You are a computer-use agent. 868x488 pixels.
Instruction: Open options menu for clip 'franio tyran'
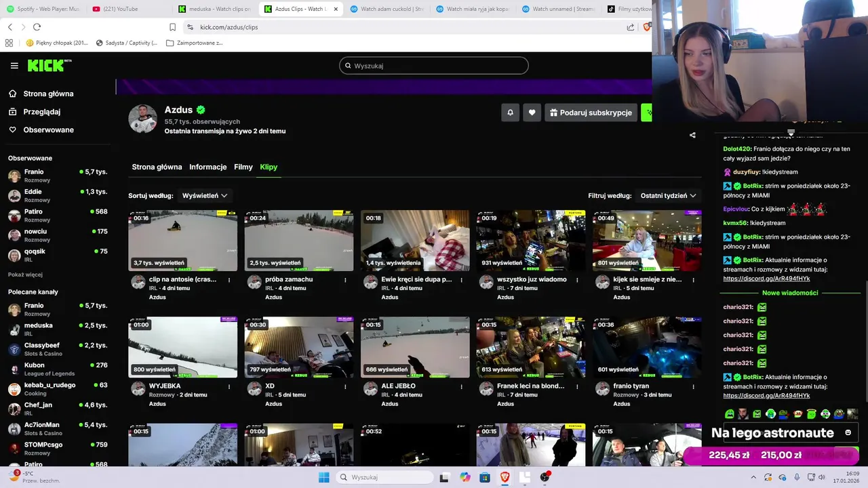pyautogui.click(x=694, y=386)
